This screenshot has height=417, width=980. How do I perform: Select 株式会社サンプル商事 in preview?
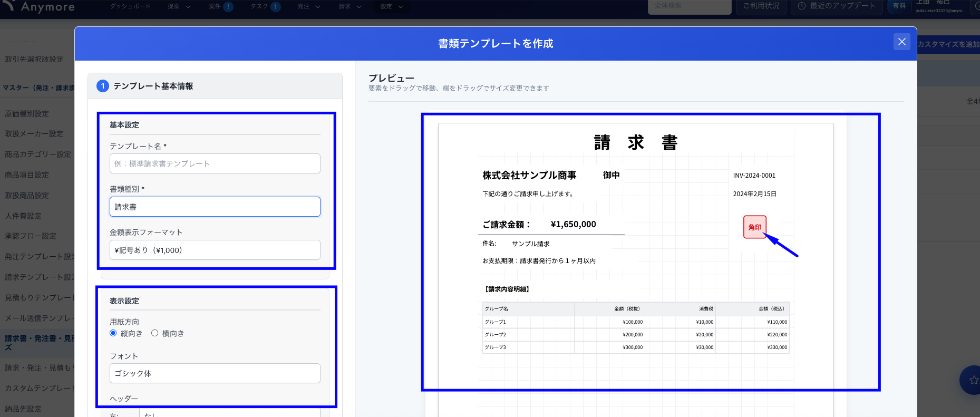(x=529, y=175)
